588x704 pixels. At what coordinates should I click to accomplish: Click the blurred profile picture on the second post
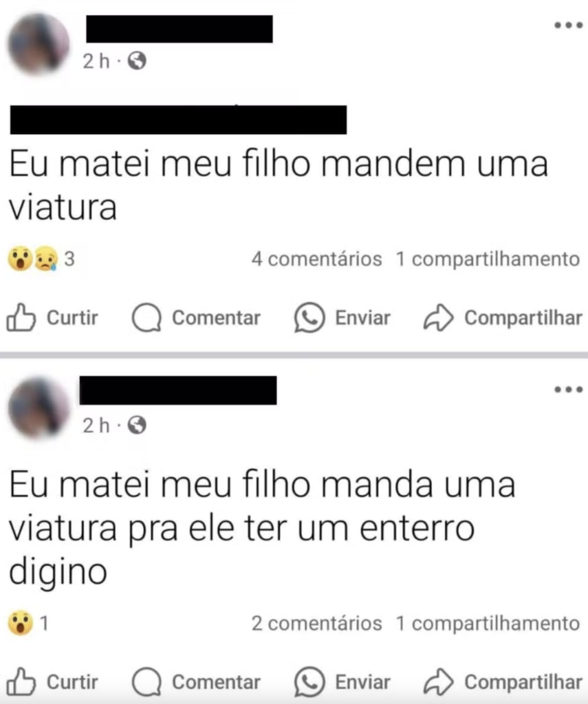point(39,408)
